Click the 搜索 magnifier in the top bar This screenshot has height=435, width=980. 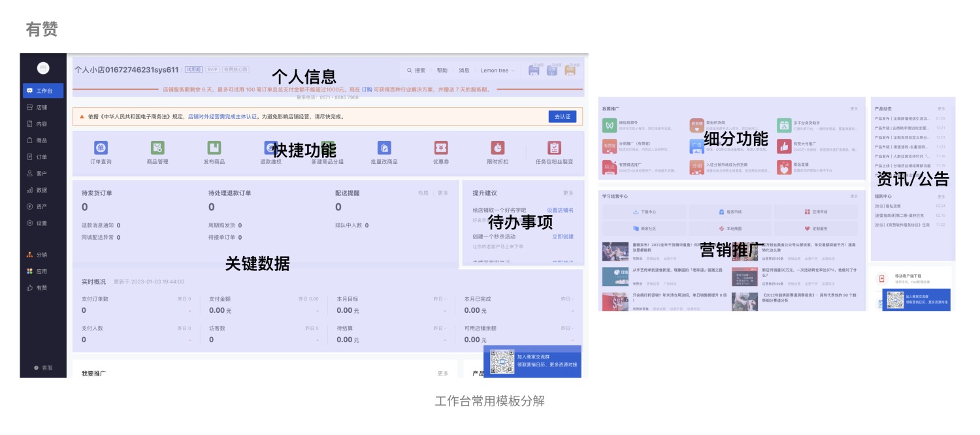(410, 71)
